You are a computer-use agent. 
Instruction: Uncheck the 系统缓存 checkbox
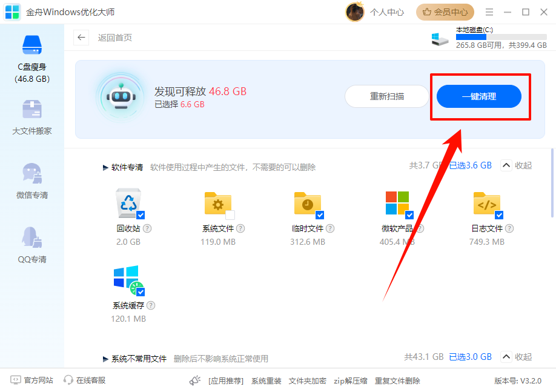[x=141, y=292]
